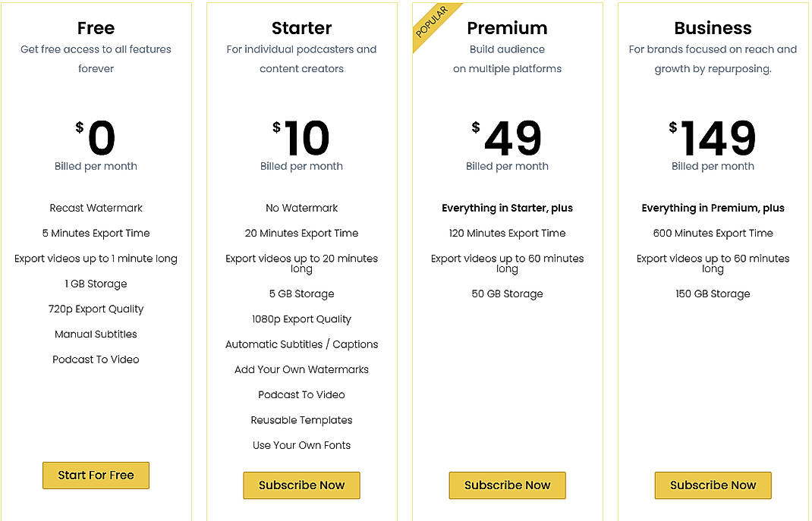Click the Recast Watermark feature text
Image resolution: width=812 pixels, height=521 pixels.
point(96,208)
